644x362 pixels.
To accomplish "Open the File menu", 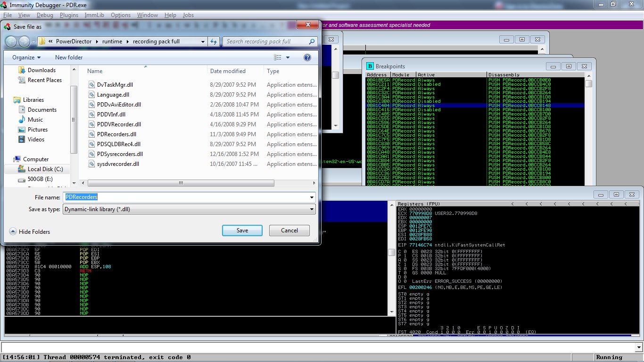I will 8,15.
